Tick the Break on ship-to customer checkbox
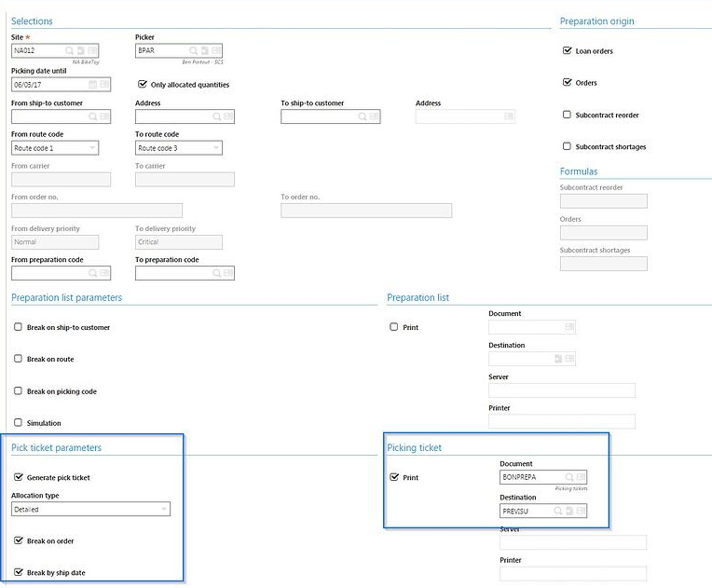 coord(18,327)
